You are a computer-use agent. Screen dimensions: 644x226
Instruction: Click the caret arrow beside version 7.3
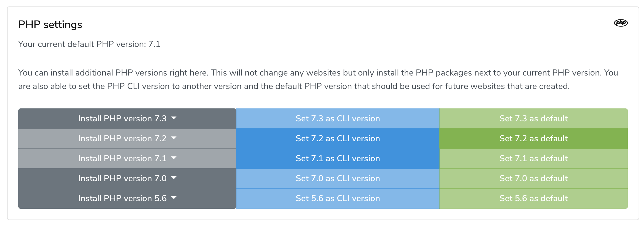[174, 118]
